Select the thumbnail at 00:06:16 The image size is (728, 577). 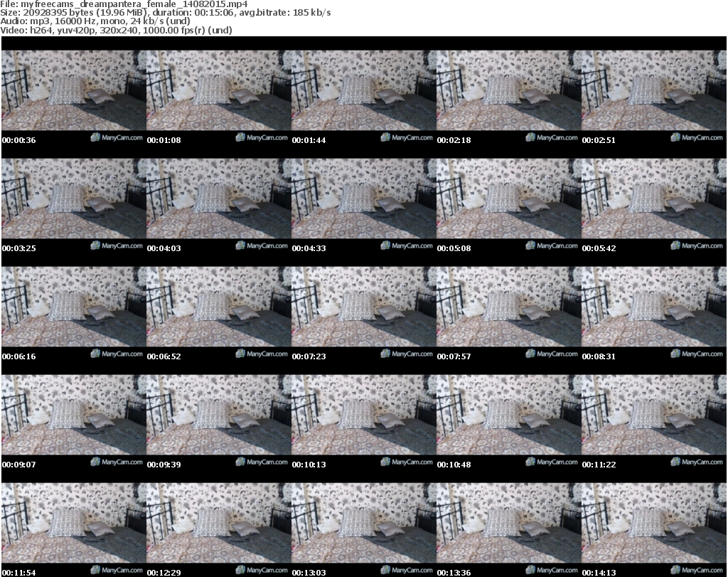coord(74,307)
